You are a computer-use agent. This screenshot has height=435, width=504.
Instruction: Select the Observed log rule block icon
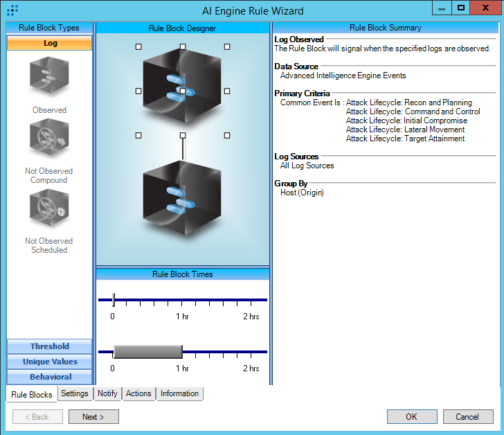point(49,76)
